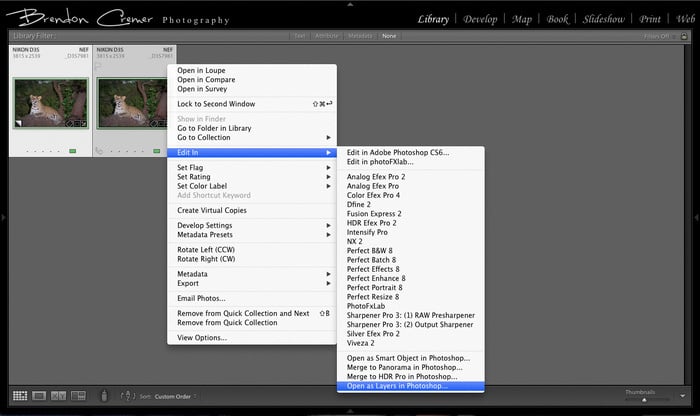Click stack corner badge on first thumbnail
700x416 pixels.
click(18, 123)
